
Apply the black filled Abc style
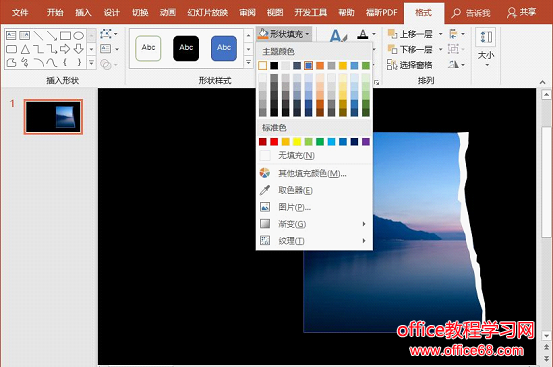tap(186, 48)
